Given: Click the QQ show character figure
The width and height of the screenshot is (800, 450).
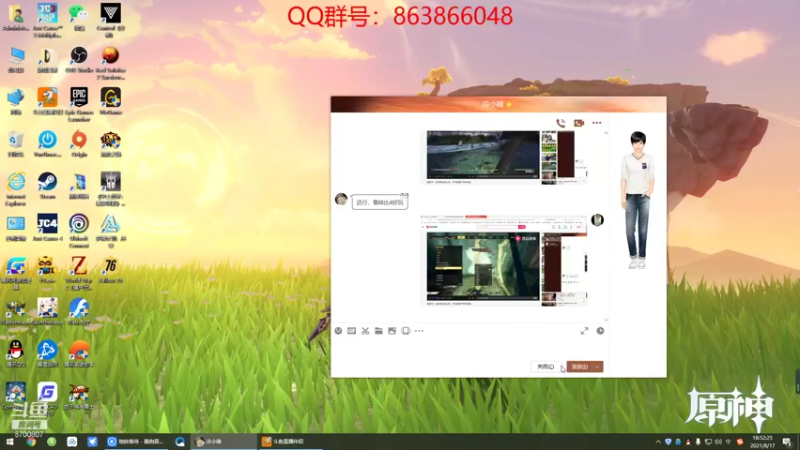Looking at the screenshot, I should pyautogui.click(x=637, y=199).
